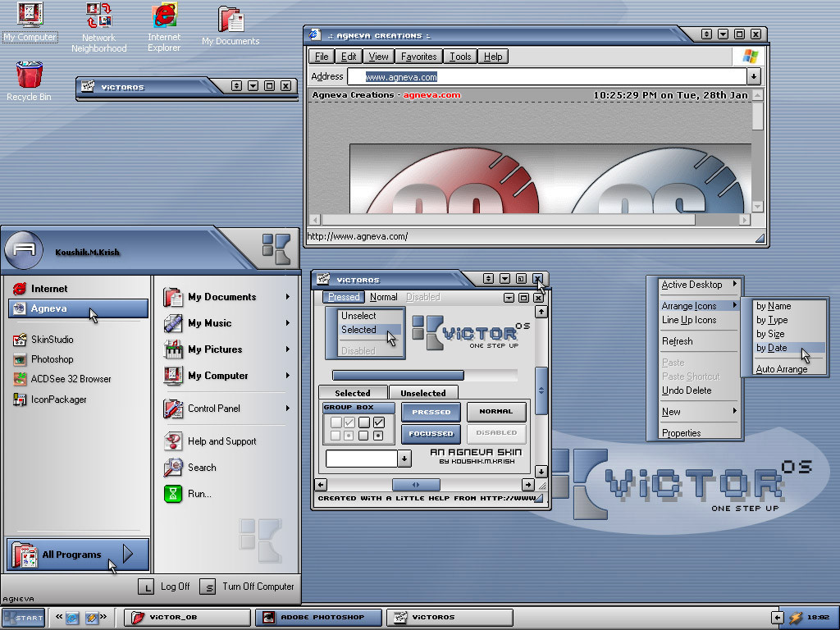This screenshot has width=840, height=630.
Task: Choose Unselect in the dropdown list
Action: [358, 316]
